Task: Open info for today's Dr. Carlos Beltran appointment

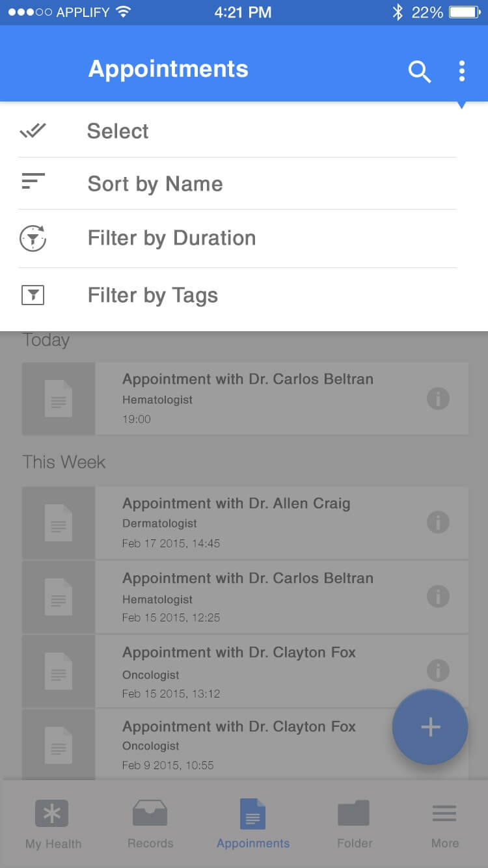Action: pyautogui.click(x=438, y=398)
